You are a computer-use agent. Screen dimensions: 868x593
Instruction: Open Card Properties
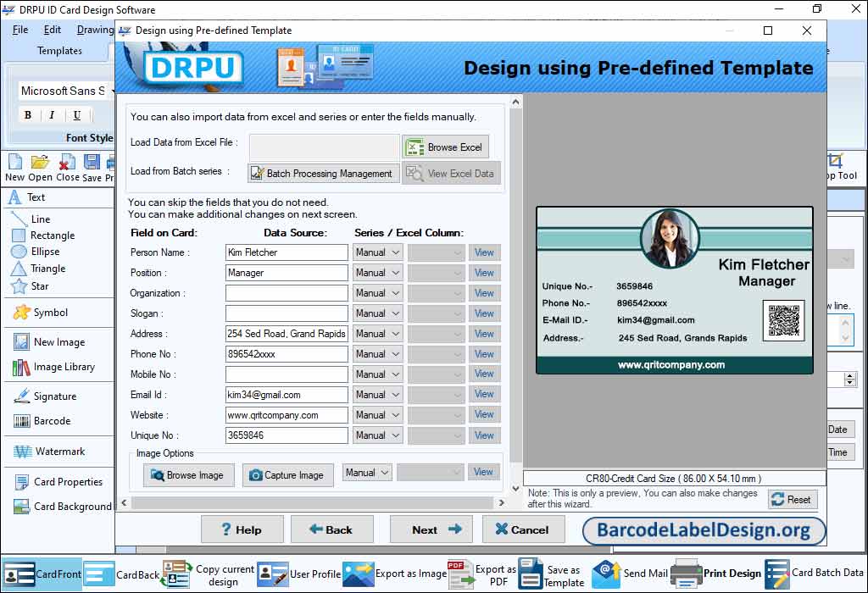[x=58, y=482]
